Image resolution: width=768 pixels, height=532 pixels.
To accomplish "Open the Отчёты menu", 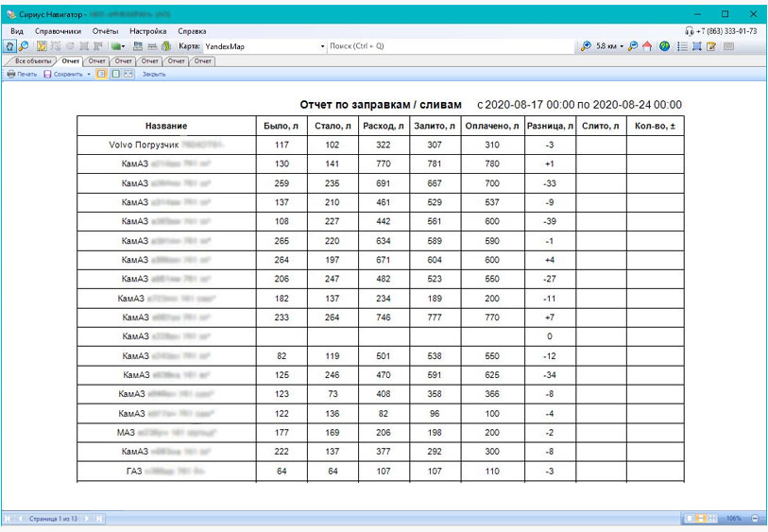I will click(105, 31).
